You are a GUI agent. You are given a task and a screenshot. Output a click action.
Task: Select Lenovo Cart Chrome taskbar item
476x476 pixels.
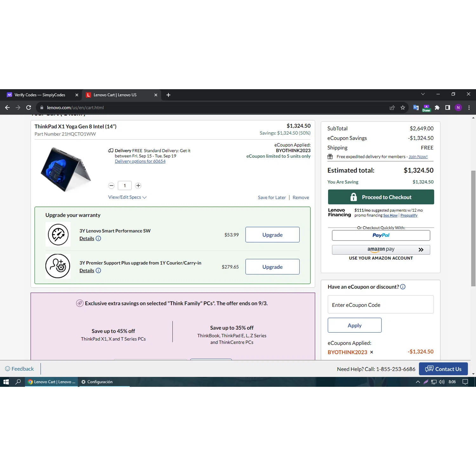[x=52, y=382]
